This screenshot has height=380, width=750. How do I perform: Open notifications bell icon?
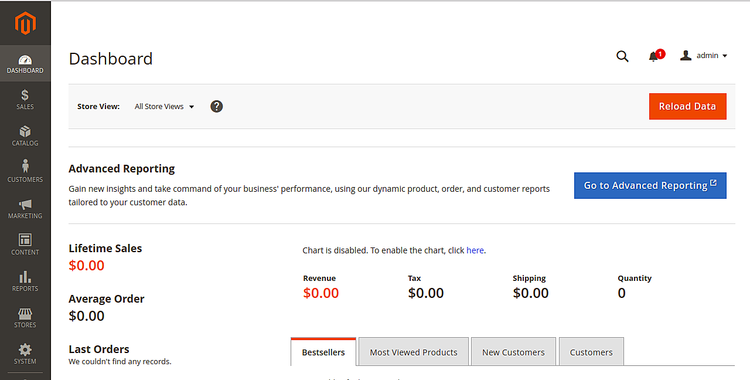pos(656,56)
